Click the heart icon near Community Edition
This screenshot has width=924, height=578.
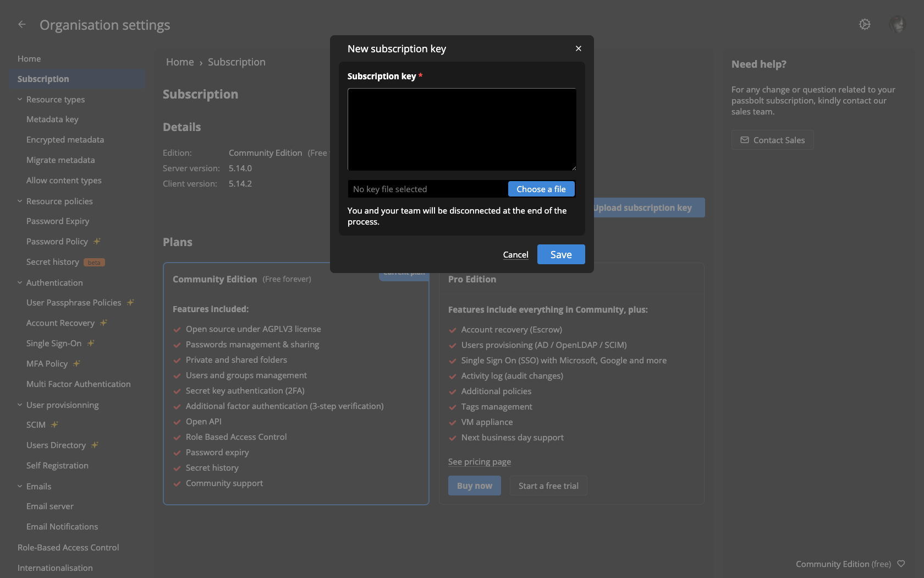pos(901,564)
